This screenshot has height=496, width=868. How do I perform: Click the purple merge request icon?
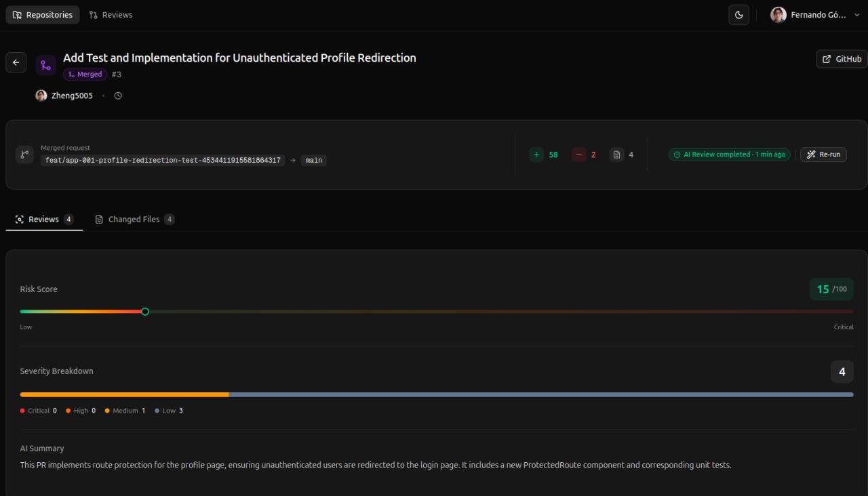click(x=45, y=65)
